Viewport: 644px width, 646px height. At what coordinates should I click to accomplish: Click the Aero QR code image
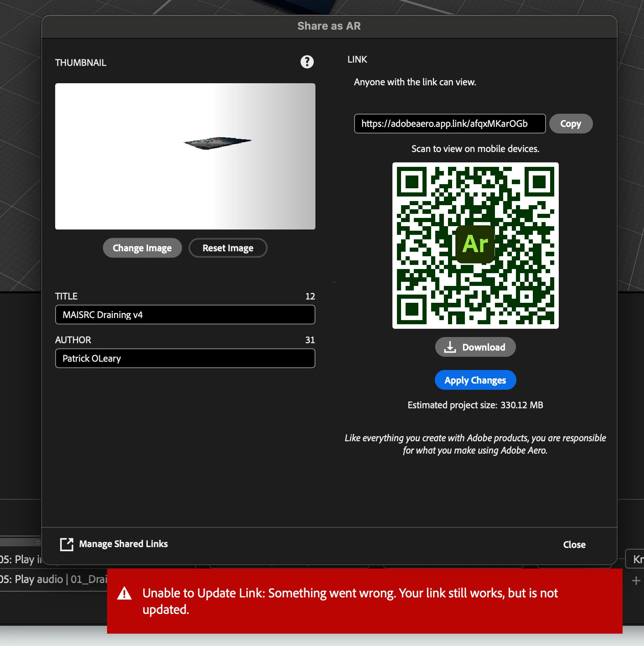[x=475, y=246]
